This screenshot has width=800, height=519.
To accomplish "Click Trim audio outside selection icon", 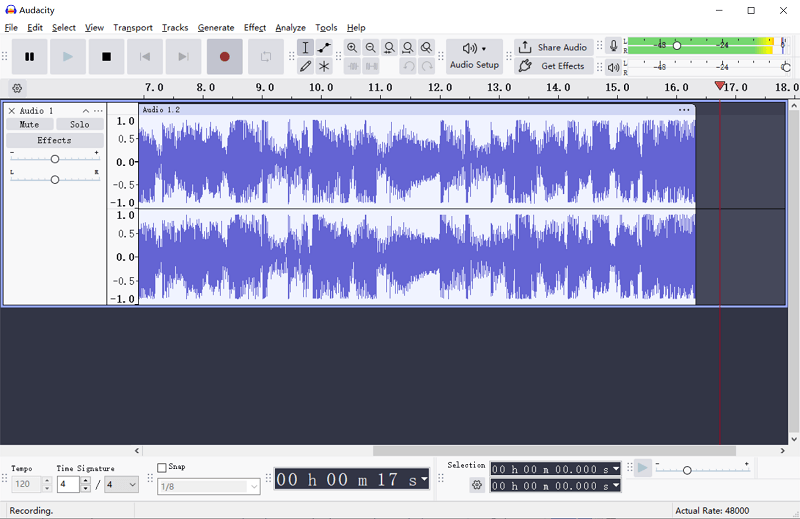I will click(x=352, y=66).
